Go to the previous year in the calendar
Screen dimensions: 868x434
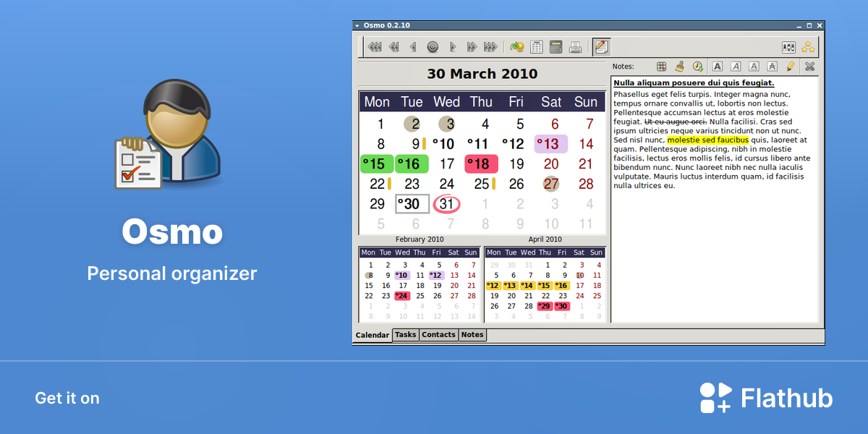(375, 47)
